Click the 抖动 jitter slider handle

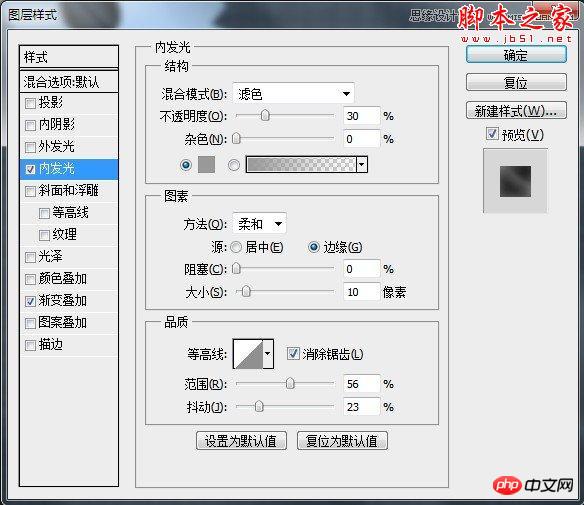coord(259,406)
